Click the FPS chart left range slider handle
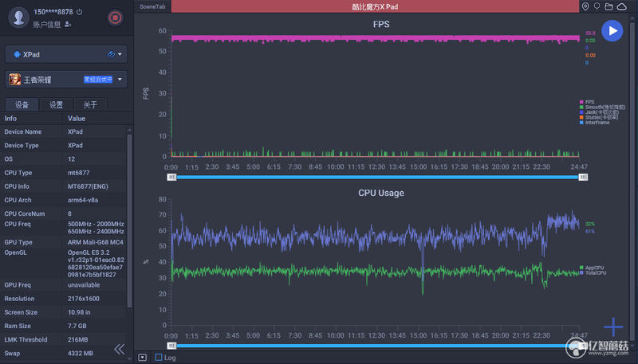Image resolution: width=638 pixels, height=364 pixels. click(x=171, y=177)
